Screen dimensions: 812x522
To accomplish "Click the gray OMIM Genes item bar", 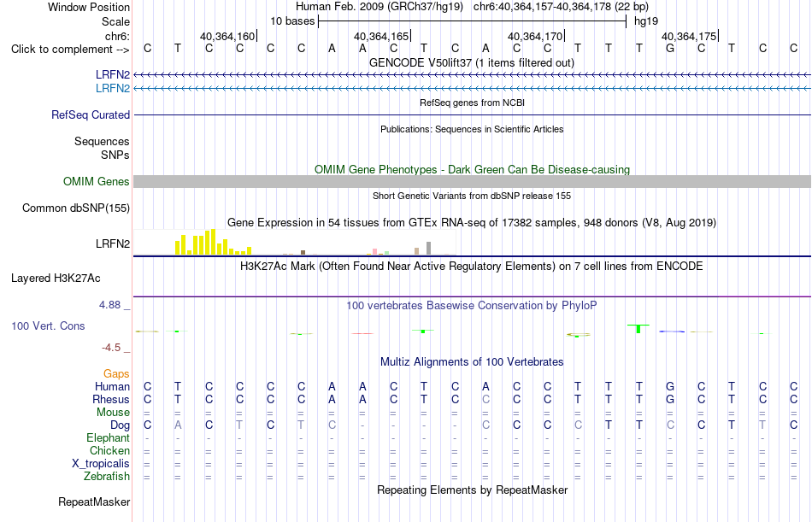I will [x=472, y=181].
